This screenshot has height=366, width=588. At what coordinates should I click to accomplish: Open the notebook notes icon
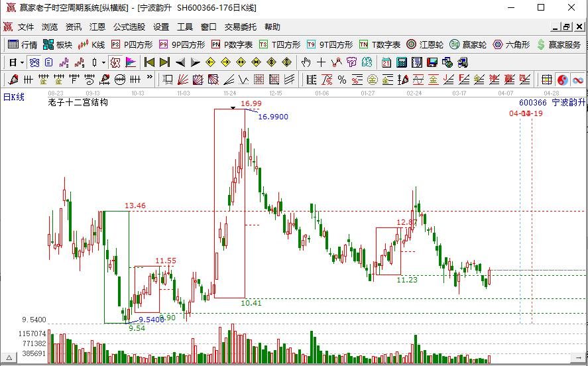tap(417, 62)
